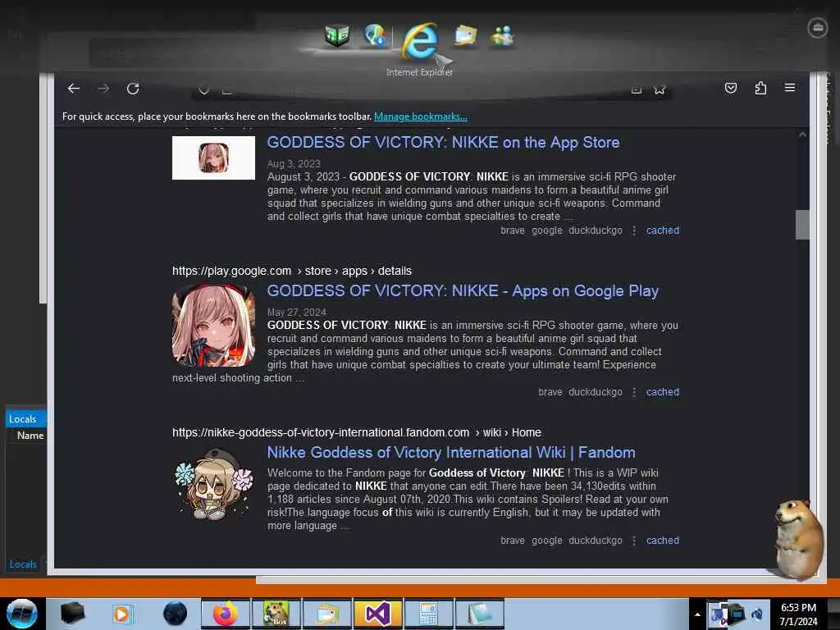This screenshot has height=630, width=840.
Task: Open the black box taskbar icon
Action: click(72, 614)
